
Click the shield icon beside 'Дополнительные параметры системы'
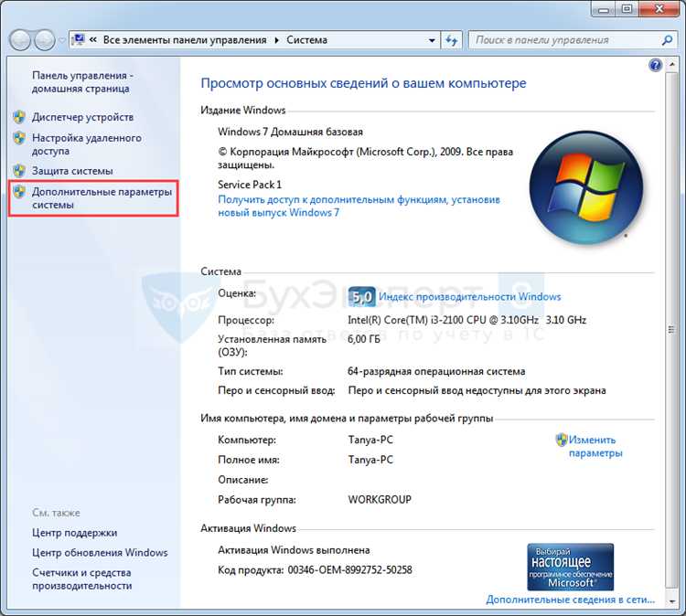[19, 192]
